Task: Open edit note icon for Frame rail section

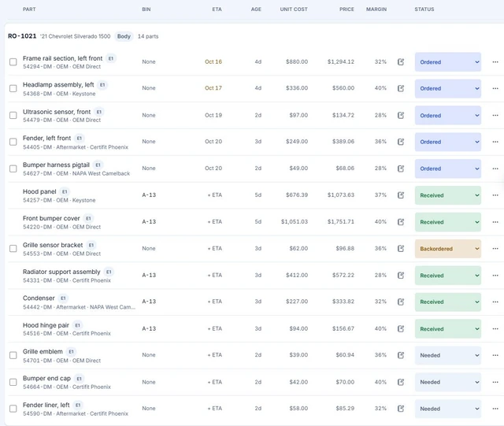Action: [x=401, y=61]
